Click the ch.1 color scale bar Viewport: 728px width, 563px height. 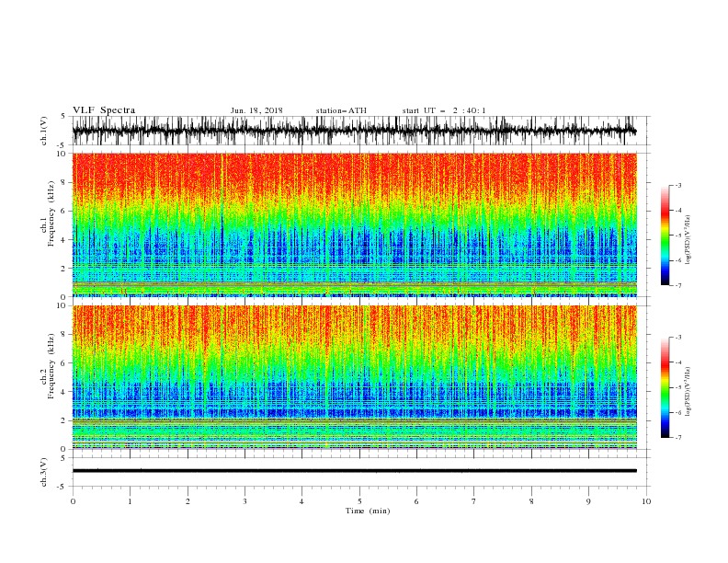click(x=665, y=236)
